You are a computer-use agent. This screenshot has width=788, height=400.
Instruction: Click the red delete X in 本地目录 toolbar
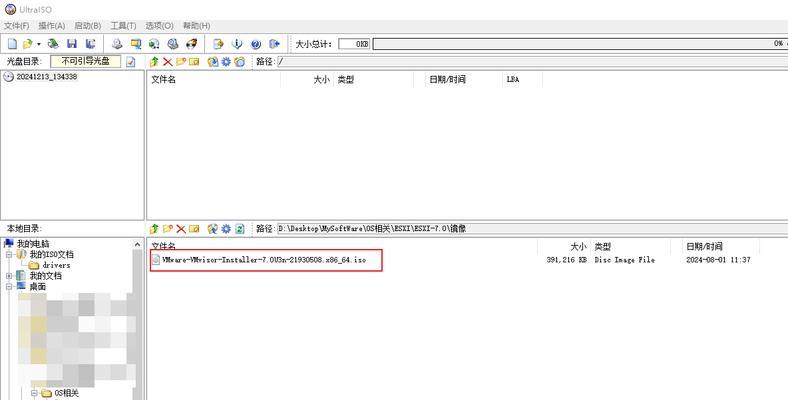tap(181, 229)
